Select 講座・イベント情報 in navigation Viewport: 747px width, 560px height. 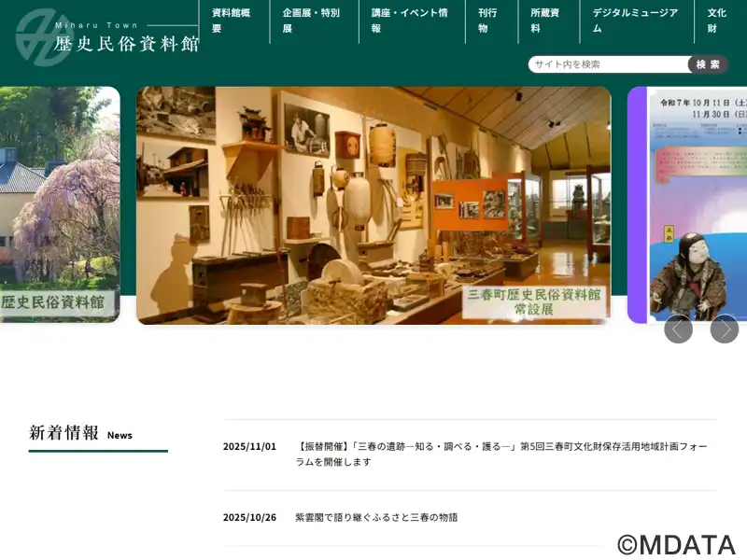(x=409, y=21)
